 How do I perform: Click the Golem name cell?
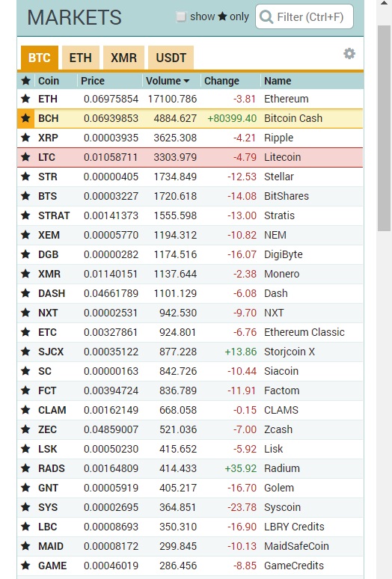(279, 488)
